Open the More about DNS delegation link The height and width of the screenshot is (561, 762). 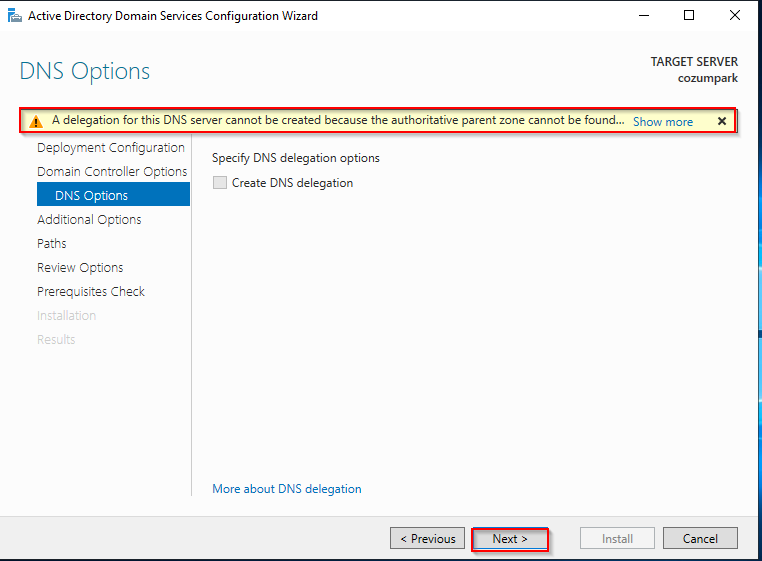pos(287,489)
